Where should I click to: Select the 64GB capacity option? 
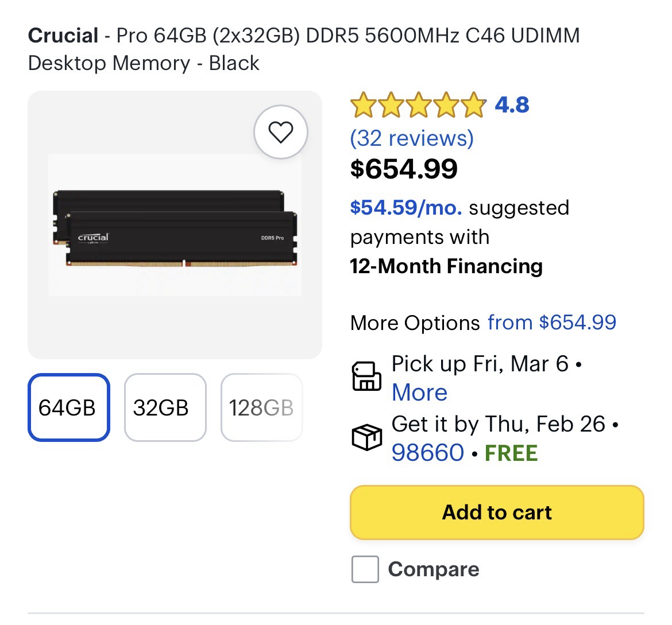point(68,407)
